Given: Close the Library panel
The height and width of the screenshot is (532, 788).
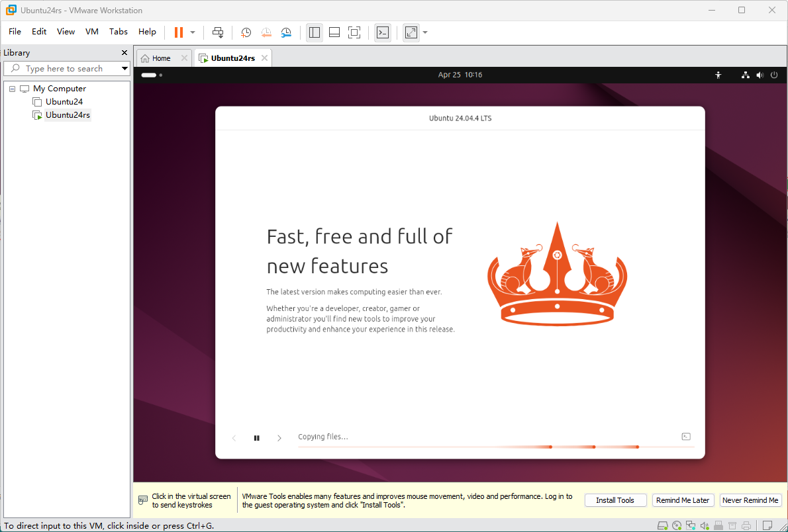Looking at the screenshot, I should click(x=124, y=53).
